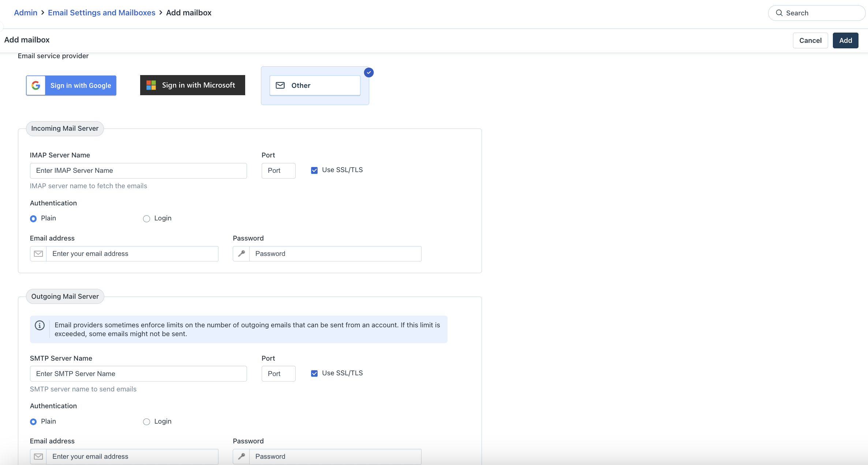Click the Google logo icon
This screenshot has width=868, height=465.
[36, 85]
